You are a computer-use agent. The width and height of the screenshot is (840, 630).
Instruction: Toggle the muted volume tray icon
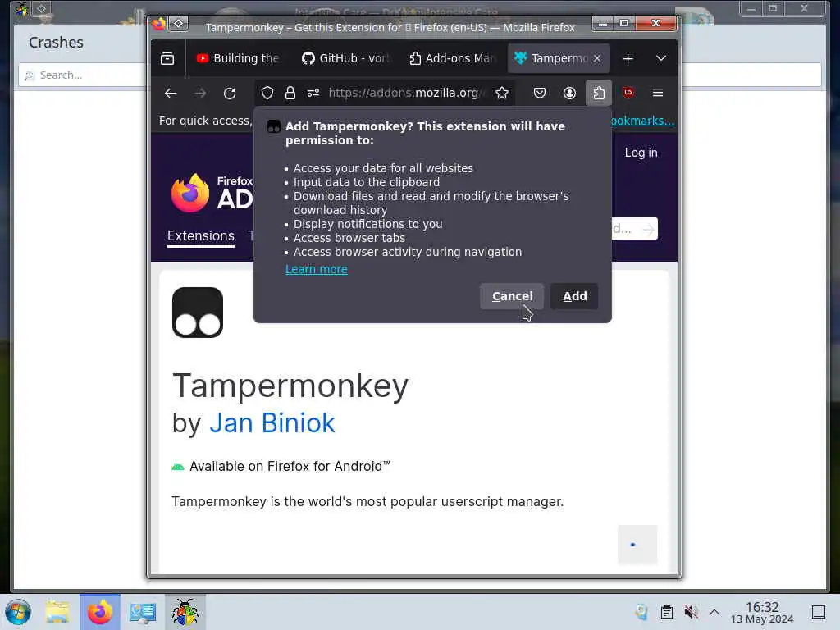tap(691, 612)
